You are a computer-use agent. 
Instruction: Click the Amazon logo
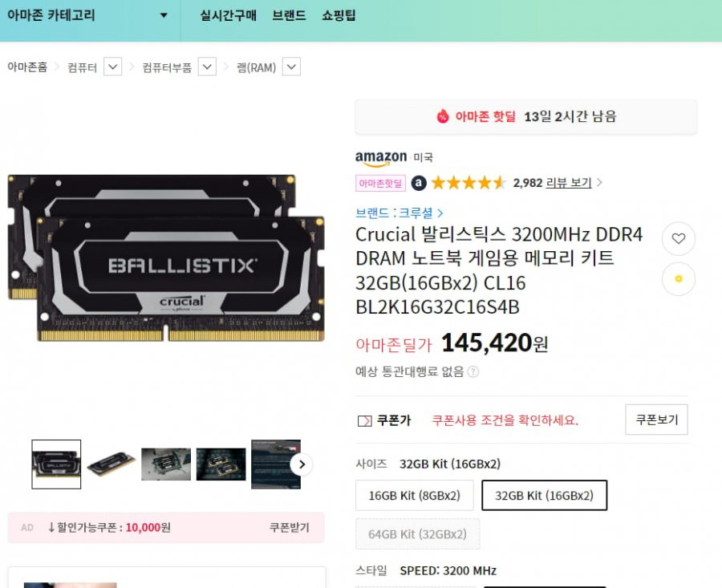point(381,158)
